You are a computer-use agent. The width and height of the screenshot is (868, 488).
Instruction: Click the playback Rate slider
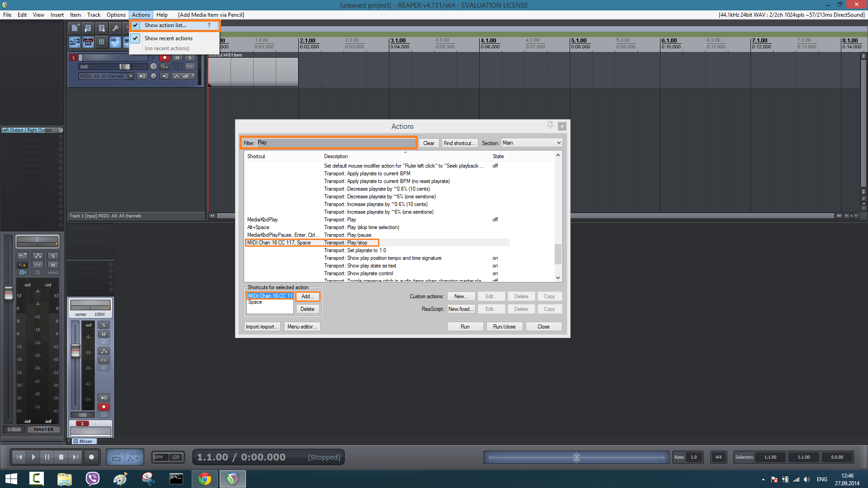(x=576, y=457)
